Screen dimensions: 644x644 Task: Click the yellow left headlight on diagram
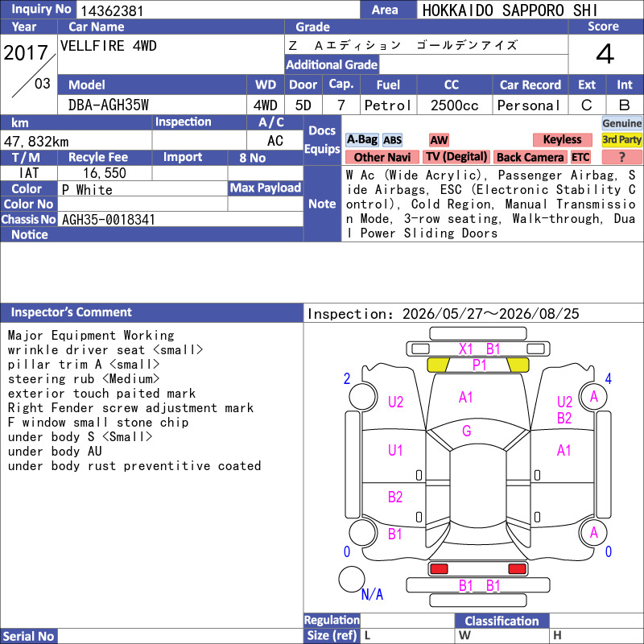pyautogui.click(x=438, y=365)
